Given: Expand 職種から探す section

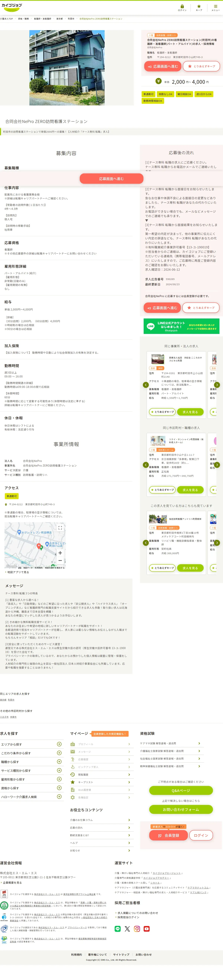Looking at the screenshot, I should click(x=32, y=762).
